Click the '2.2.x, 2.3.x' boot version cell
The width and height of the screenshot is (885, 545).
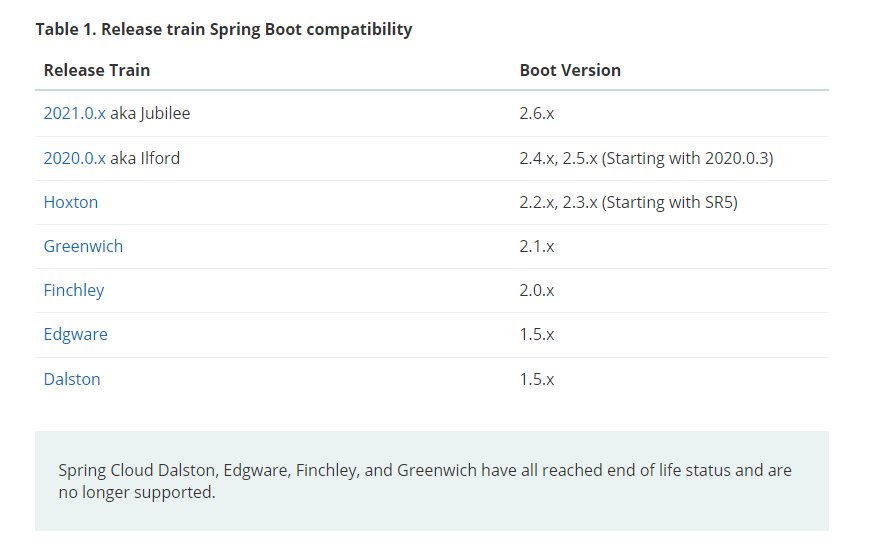628,202
